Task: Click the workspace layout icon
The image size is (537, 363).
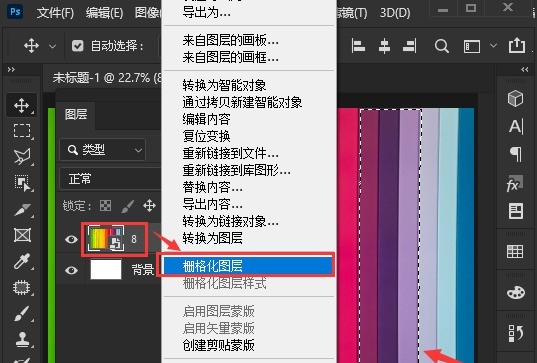Action: (472, 46)
